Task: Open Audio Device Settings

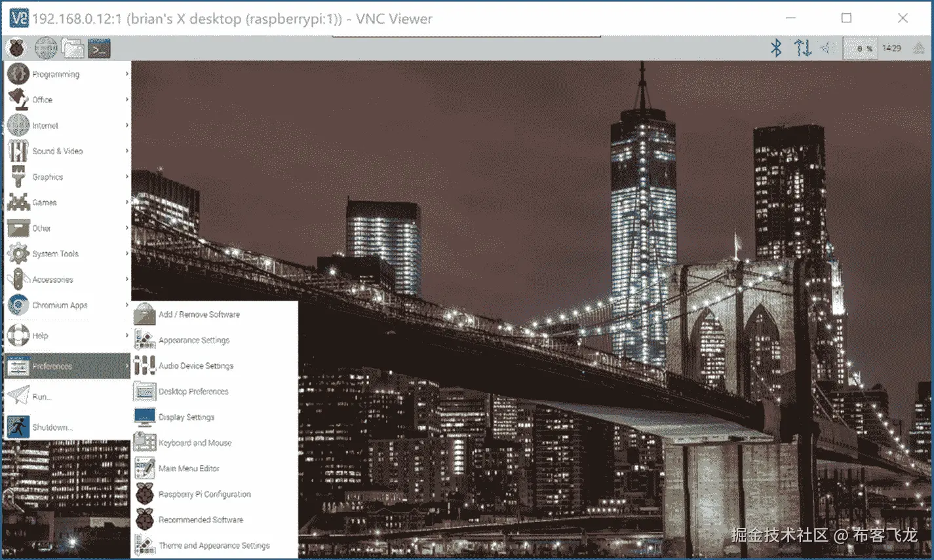Action: [214, 365]
